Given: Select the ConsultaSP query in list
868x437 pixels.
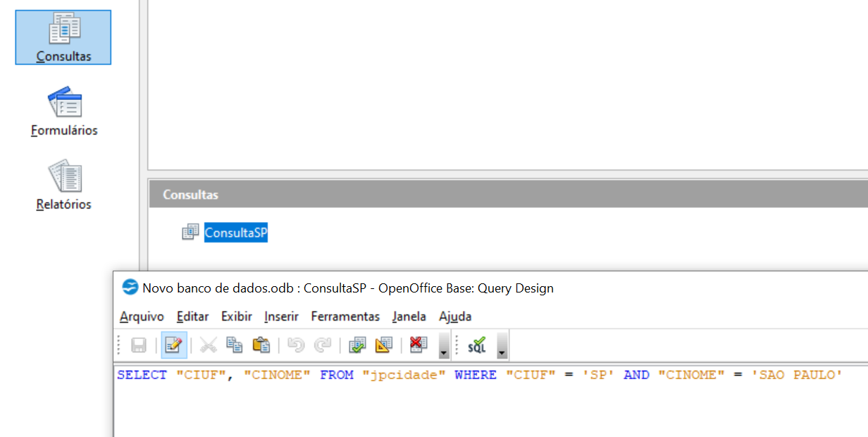Looking at the screenshot, I should tap(235, 233).
